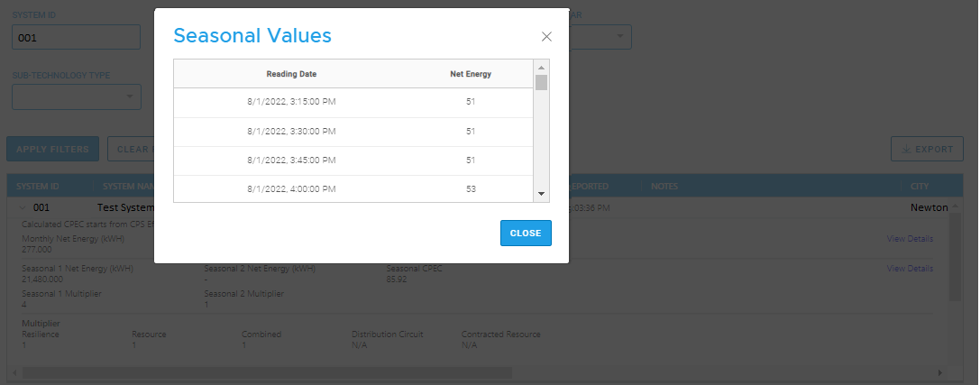This screenshot has width=980, height=385.
Task: Click the System ID input field
Action: click(x=76, y=38)
